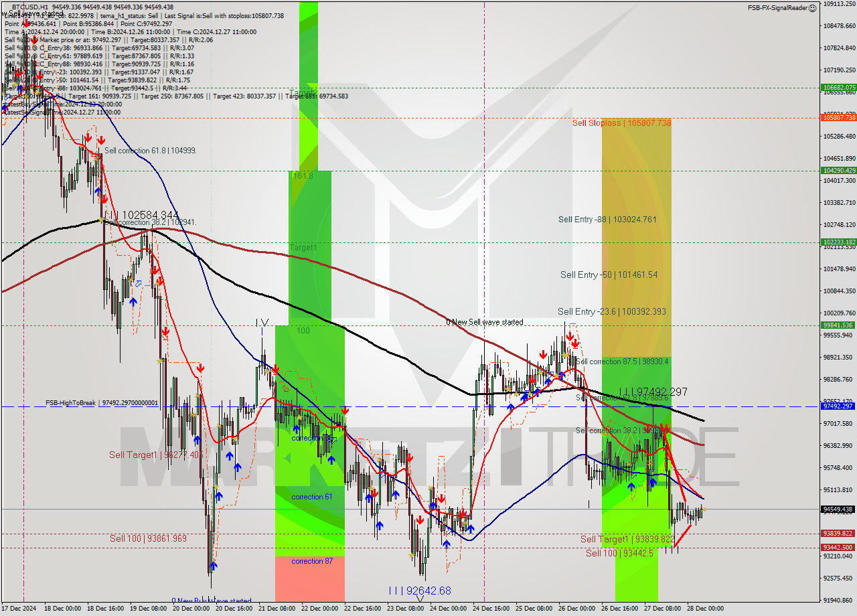Click the '161.8' Fibonacci level label
Viewport: 857px width, 616px height.
coord(302,176)
